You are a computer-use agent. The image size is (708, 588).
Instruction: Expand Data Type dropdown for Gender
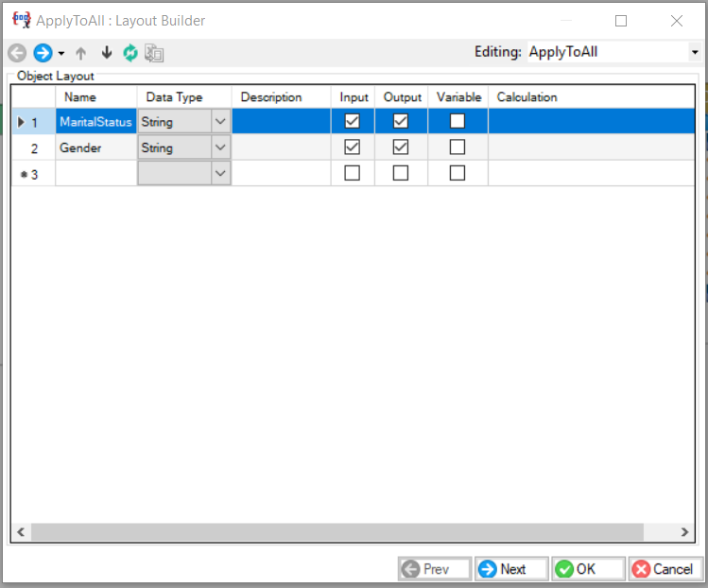click(221, 147)
